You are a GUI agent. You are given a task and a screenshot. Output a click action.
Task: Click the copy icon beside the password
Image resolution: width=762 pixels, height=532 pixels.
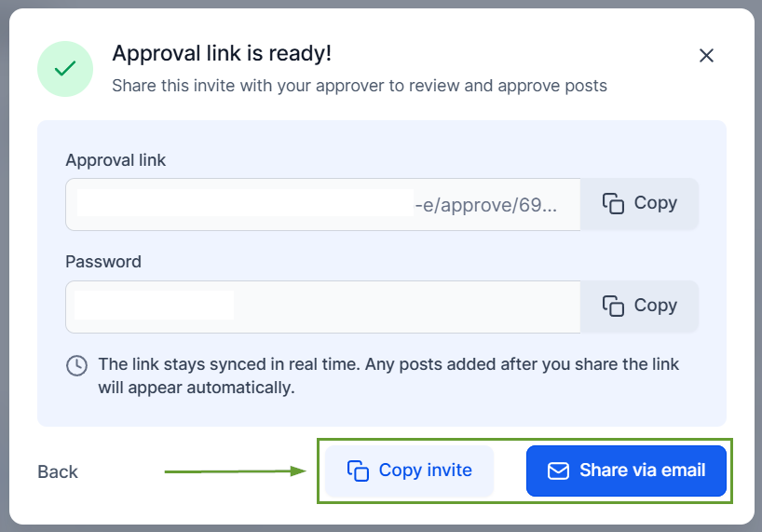tap(613, 307)
